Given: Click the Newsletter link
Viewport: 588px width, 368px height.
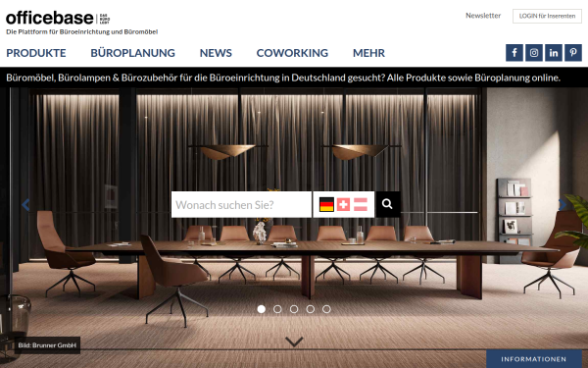Looking at the screenshot, I should (483, 16).
